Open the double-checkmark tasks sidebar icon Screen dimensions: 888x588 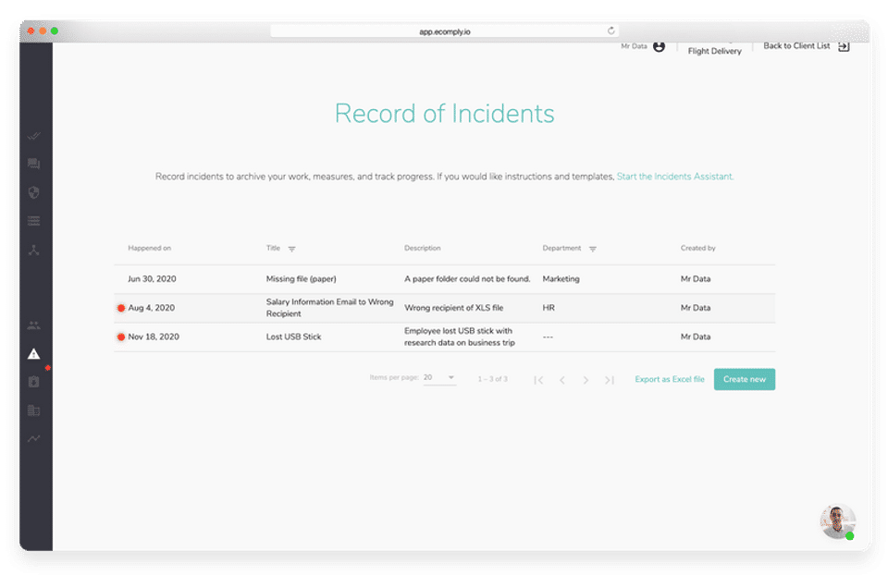click(34, 136)
